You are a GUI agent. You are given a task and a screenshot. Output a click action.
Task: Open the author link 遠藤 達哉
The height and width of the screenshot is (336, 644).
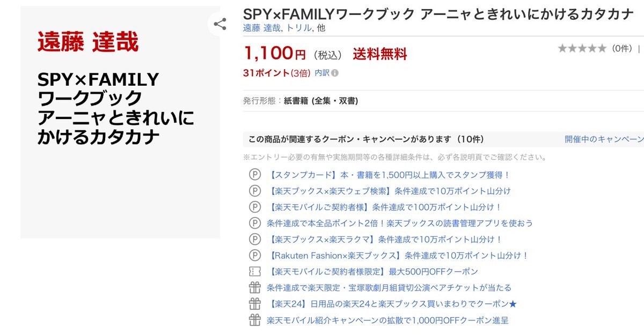coord(262,28)
